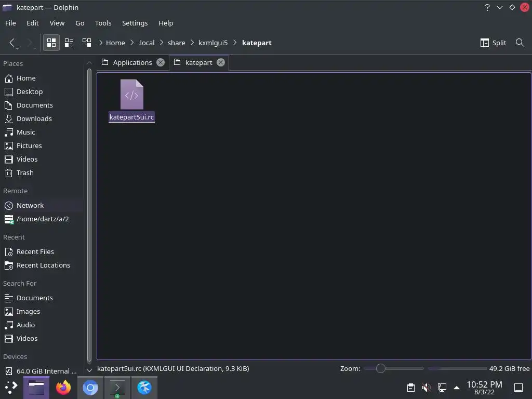Open the Edit menu
This screenshot has height=399, width=532.
point(33,23)
